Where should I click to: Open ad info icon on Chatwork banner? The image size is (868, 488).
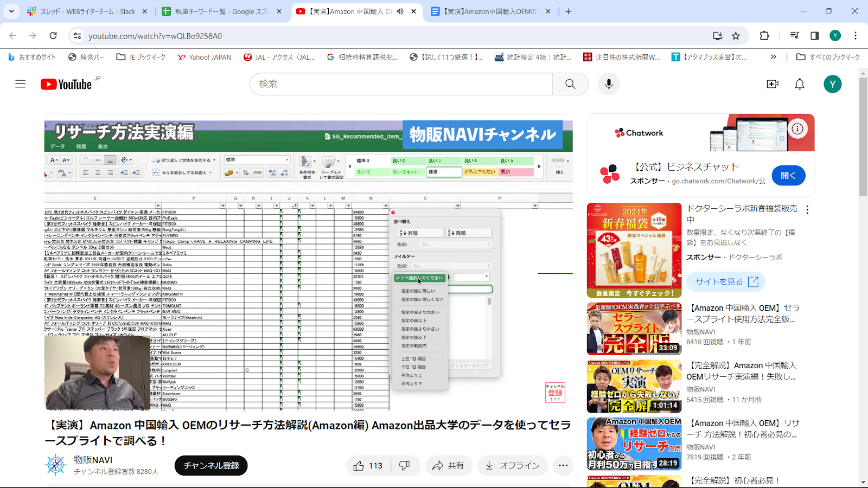(797, 129)
